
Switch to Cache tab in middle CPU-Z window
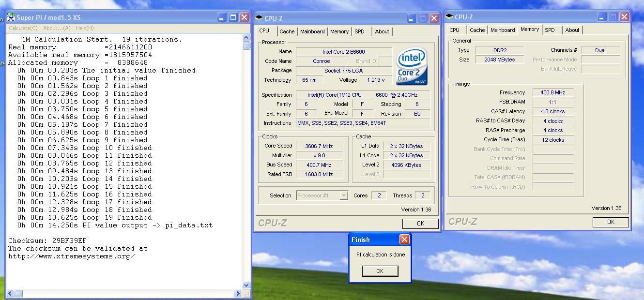(287, 31)
